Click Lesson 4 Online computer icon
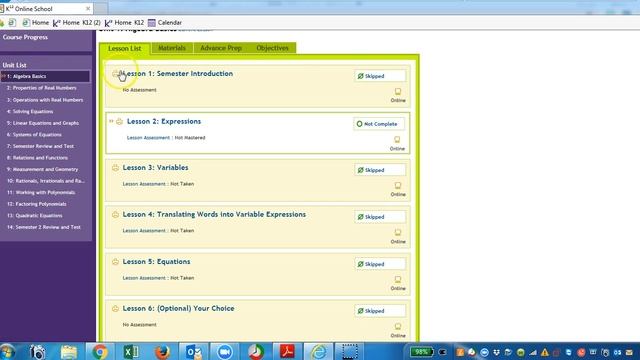Screen dimensions: 640x360 [x=398, y=233]
